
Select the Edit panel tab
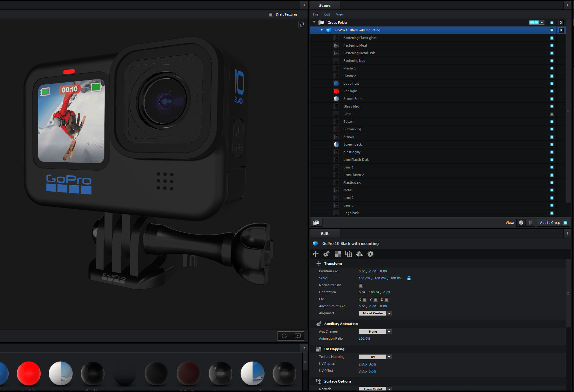click(325, 234)
